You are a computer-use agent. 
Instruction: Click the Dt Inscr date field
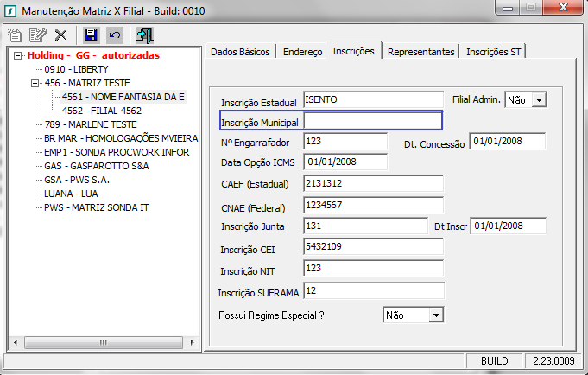click(x=509, y=226)
